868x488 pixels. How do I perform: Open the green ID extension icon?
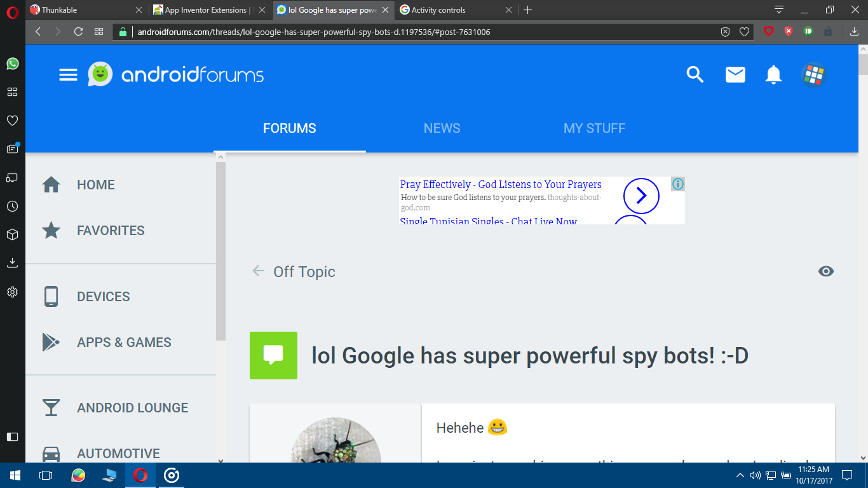pos(808,31)
